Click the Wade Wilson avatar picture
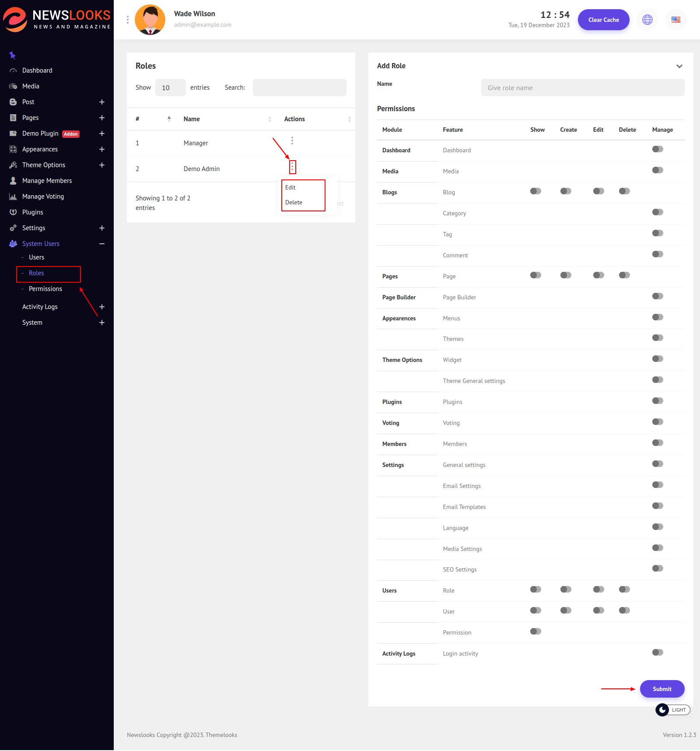 coord(150,20)
